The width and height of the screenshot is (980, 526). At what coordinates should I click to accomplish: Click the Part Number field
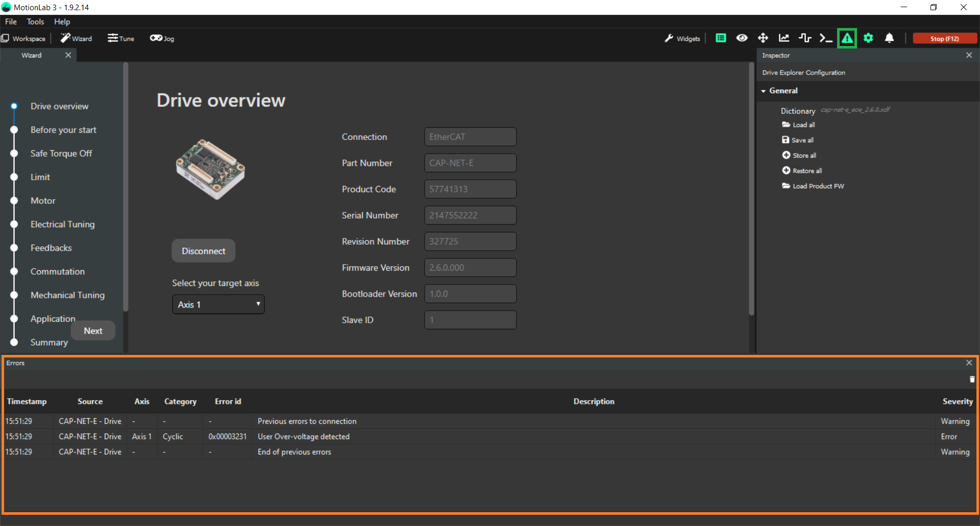pyautogui.click(x=470, y=163)
